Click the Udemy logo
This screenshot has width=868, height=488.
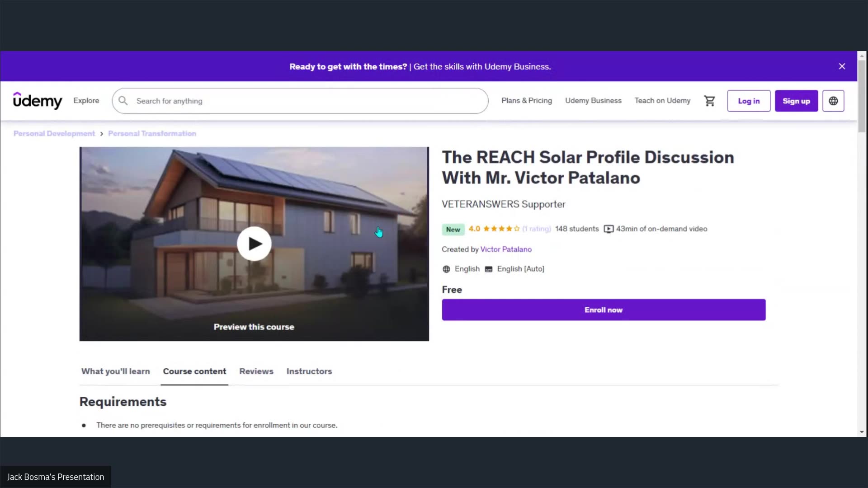pos(38,101)
